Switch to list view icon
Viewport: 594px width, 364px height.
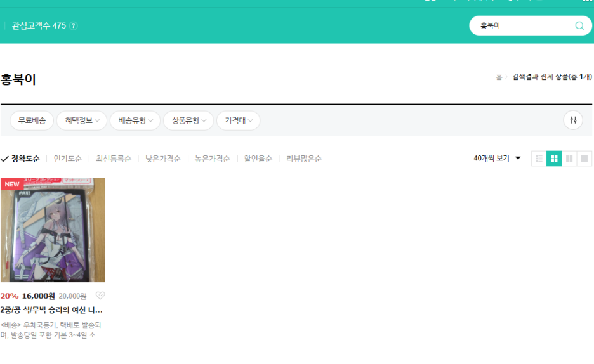539,159
